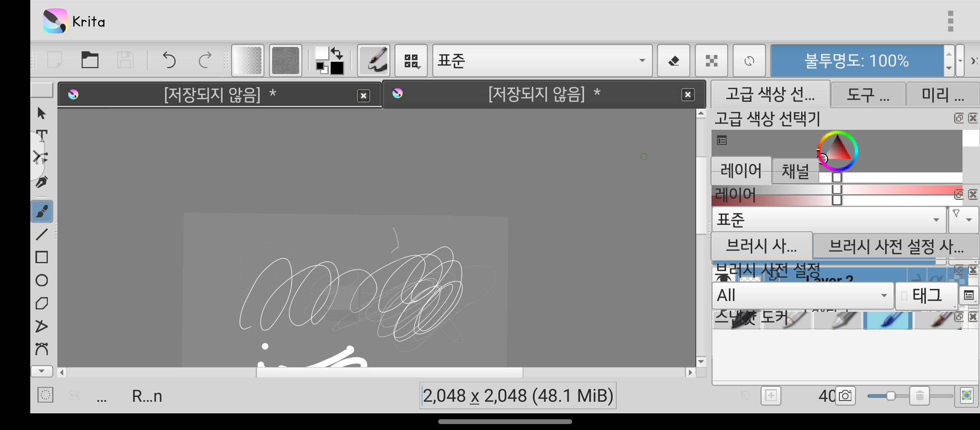Viewport: 980px width, 430px height.
Task: Click the 브러시 사전 설정 사... tab button
Action: tap(896, 246)
